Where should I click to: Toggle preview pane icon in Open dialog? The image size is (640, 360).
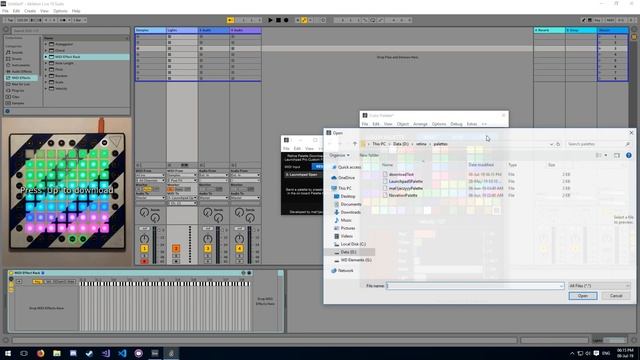617,156
